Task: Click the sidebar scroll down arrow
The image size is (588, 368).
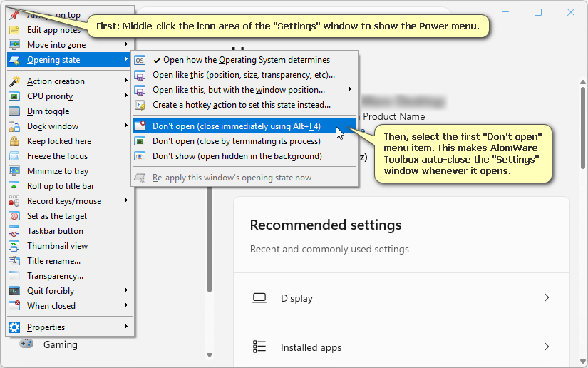Action: point(210,355)
